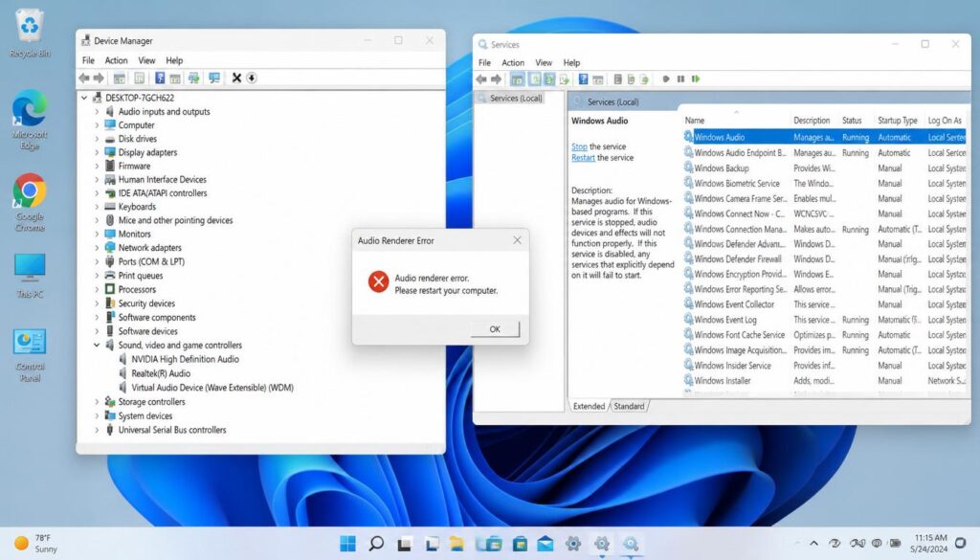Image resolution: width=980 pixels, height=560 pixels.
Task: Click the Print queues printer icon
Action: click(x=110, y=276)
